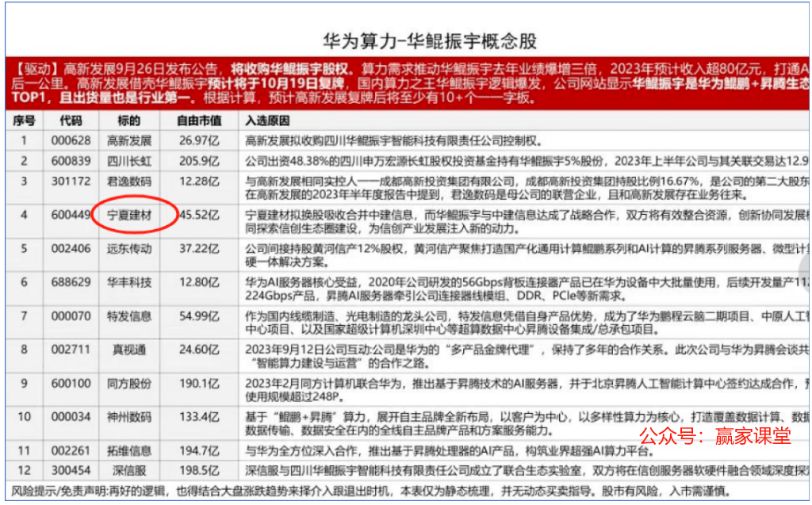The width and height of the screenshot is (812, 505).
Task: Click stock code 600449
Action: 71,214
